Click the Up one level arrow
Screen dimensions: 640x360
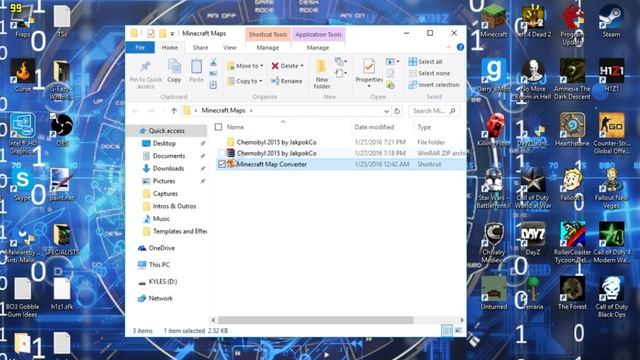tap(174, 111)
